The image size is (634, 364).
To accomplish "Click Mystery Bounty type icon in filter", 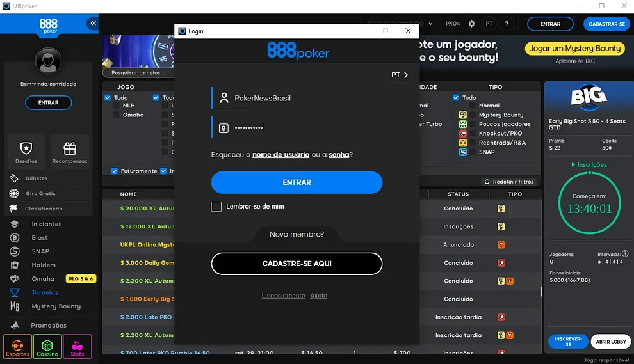I will click(463, 115).
